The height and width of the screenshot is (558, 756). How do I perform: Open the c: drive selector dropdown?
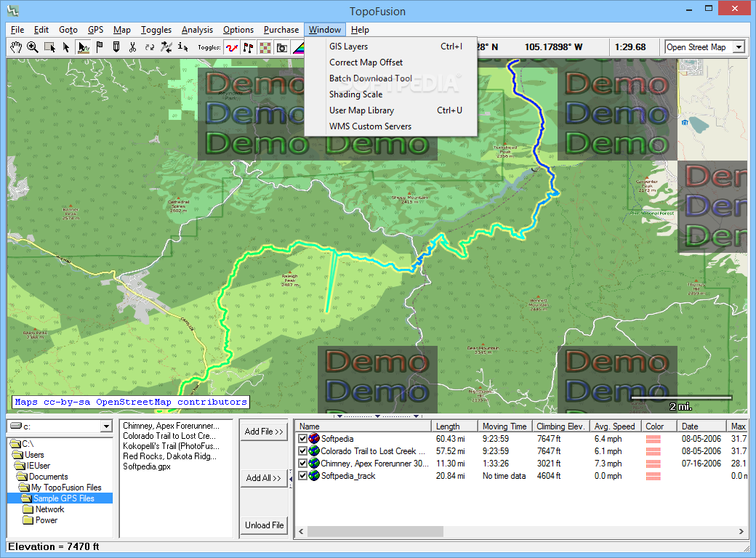tap(107, 426)
